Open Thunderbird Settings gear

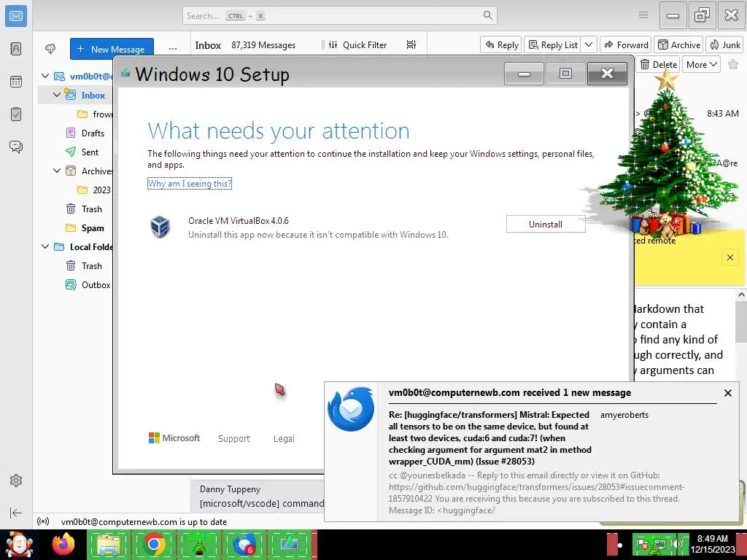coord(16,481)
